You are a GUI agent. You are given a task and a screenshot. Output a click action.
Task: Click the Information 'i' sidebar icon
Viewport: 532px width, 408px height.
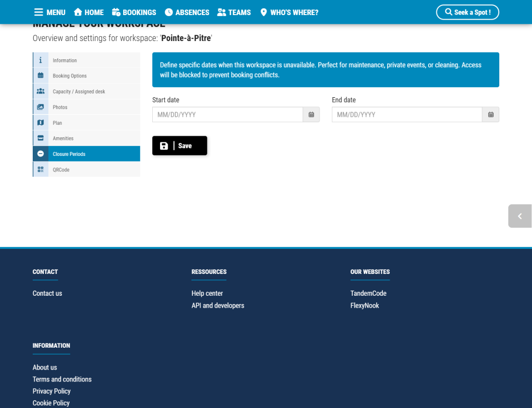click(41, 60)
